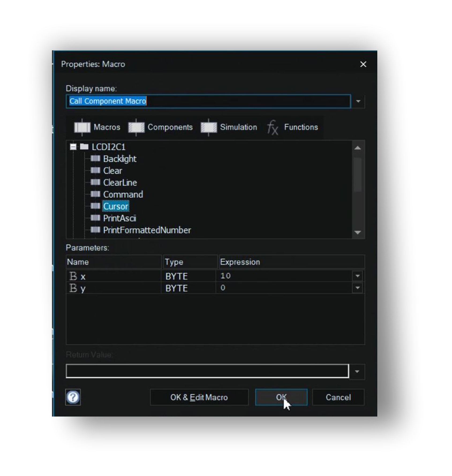The height and width of the screenshot is (476, 452).
Task: Click the Backlight macro icon
Action: (95, 158)
